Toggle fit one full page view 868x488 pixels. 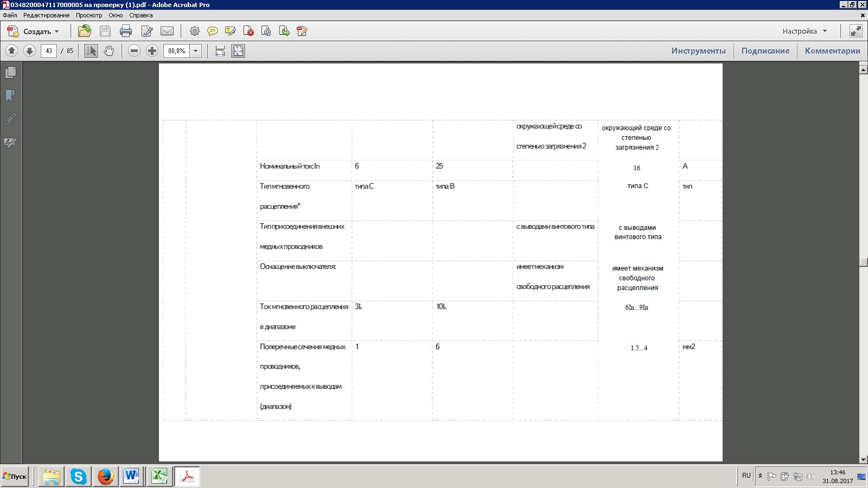(x=238, y=51)
